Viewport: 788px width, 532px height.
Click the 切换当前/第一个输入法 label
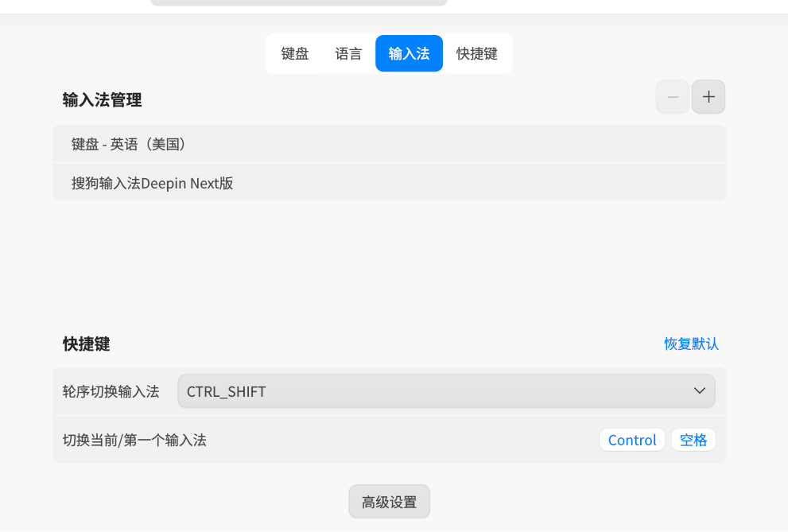[134, 440]
